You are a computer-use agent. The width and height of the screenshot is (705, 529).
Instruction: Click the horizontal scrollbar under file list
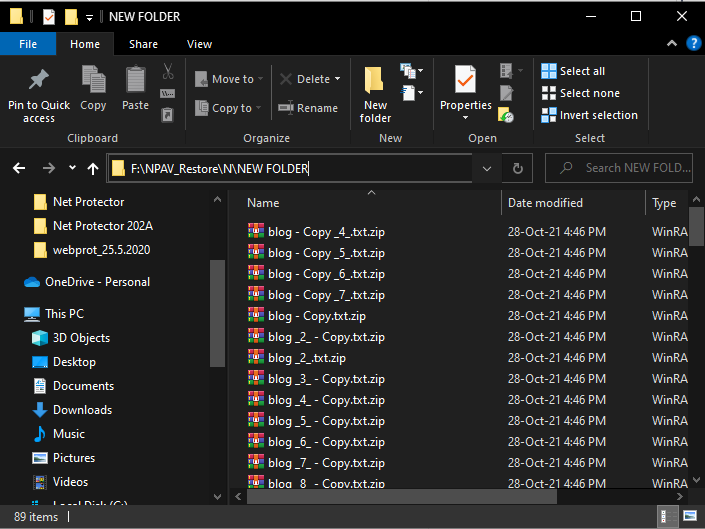[x=400, y=496]
